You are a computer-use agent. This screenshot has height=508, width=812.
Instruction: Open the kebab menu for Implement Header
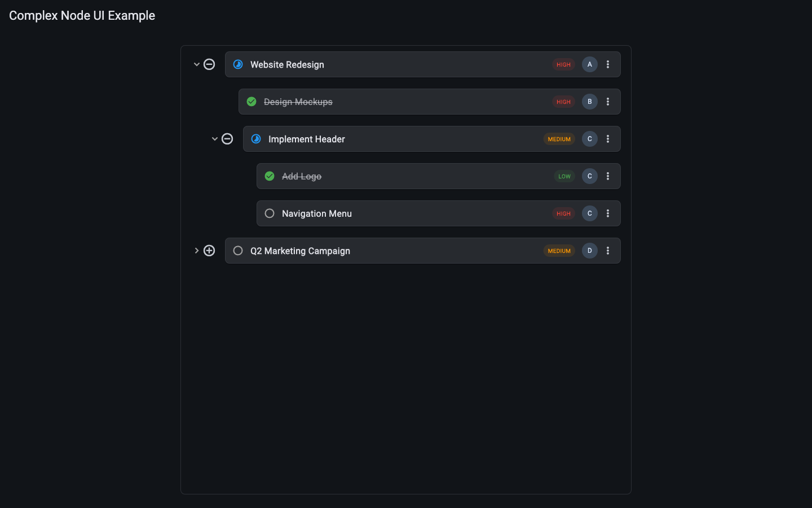click(x=608, y=139)
